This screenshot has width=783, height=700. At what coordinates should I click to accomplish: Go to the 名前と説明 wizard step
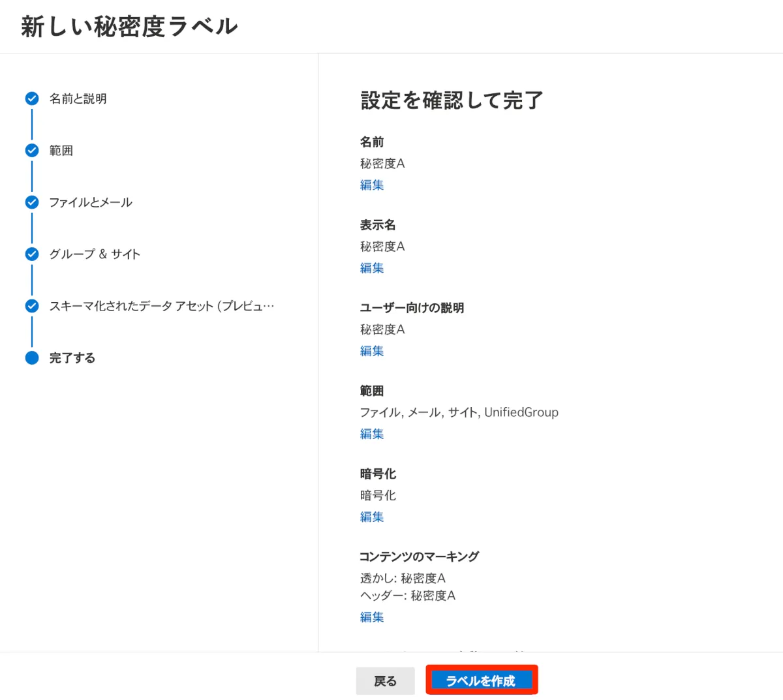(78, 99)
